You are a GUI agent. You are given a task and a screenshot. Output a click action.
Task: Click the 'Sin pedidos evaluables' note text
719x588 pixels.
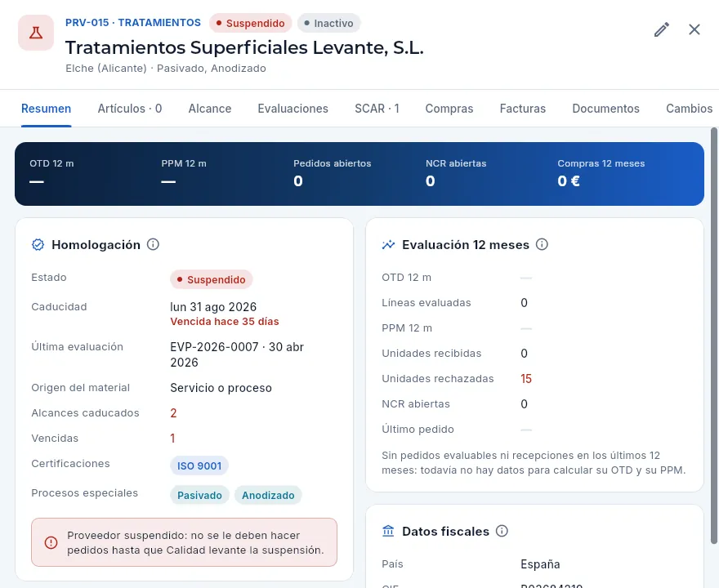click(534, 462)
